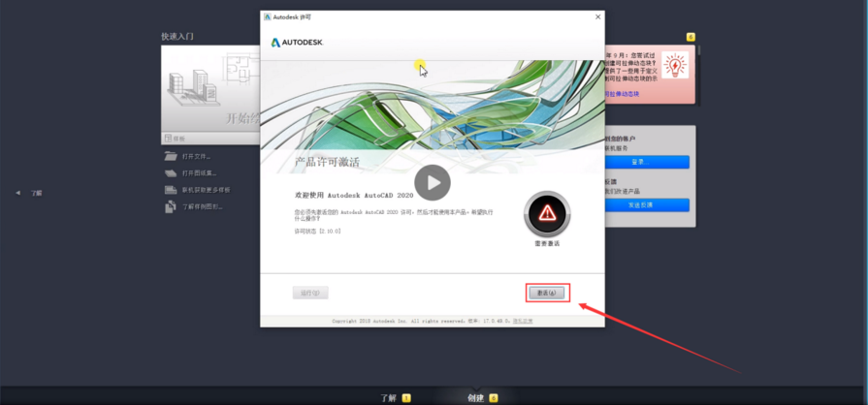Screen dimensions: 868x405
Task: Click the 许可状态 [2.10.0] text
Action: [317, 232]
